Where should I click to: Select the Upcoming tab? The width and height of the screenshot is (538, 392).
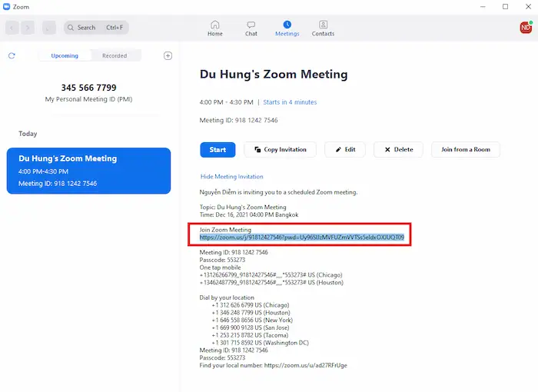click(65, 56)
